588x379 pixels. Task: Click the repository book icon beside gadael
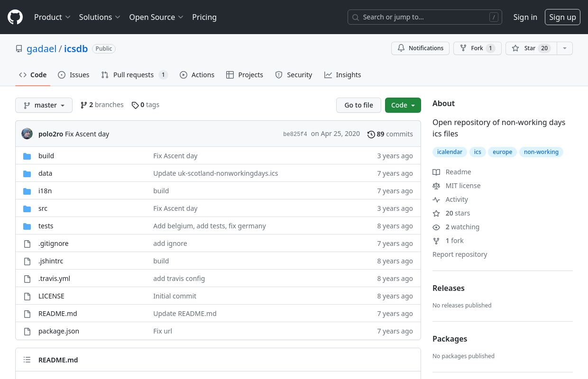pos(19,49)
